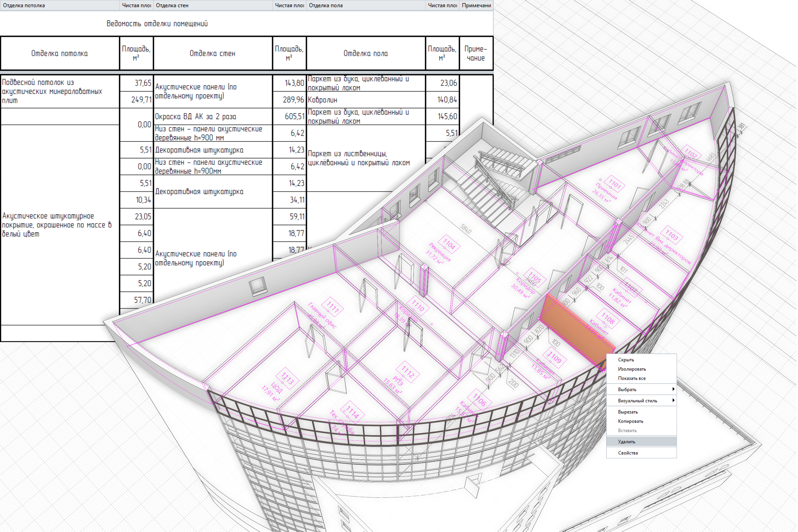This screenshot has height=532, width=798.
Task: Select the ceiling area value 10,34
Action: [137, 200]
